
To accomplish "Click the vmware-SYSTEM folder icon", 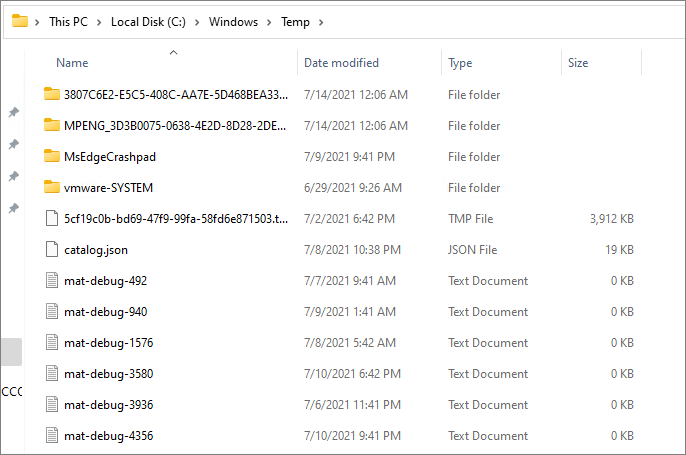I will pyautogui.click(x=52, y=188).
